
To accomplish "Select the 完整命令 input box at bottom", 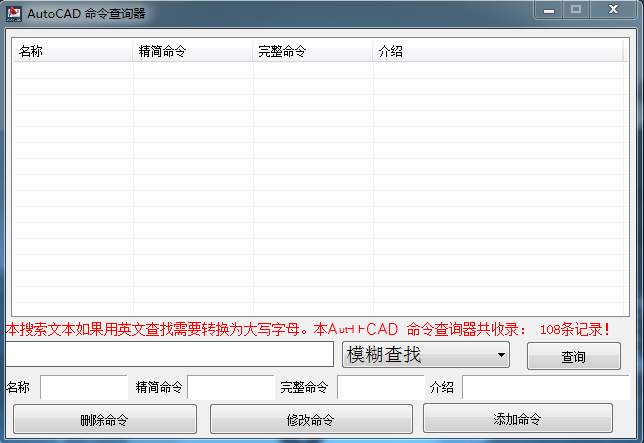I will point(380,387).
